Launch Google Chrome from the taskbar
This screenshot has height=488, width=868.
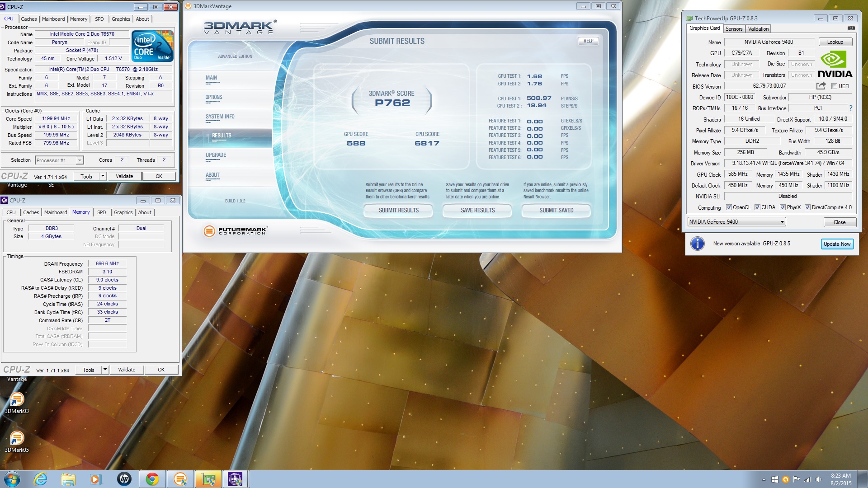point(152,479)
